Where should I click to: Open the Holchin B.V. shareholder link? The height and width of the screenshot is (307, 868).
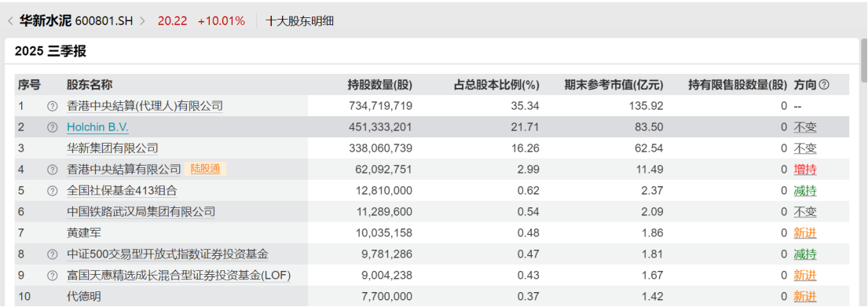(x=97, y=127)
